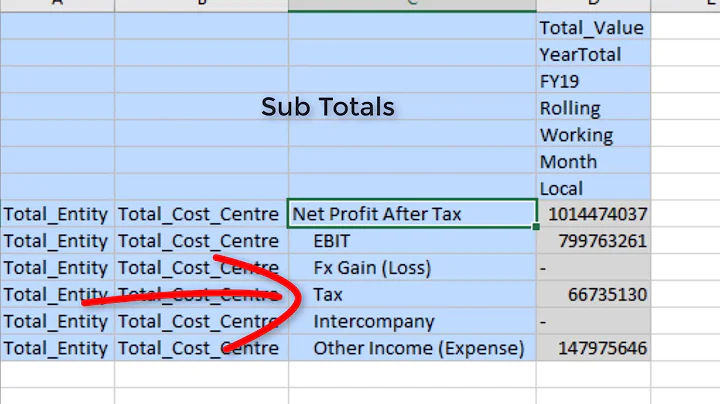Select Total_Entity in Fx Gain (Loss) row
Image resolution: width=720 pixels, height=404 pixels.
[x=57, y=267]
